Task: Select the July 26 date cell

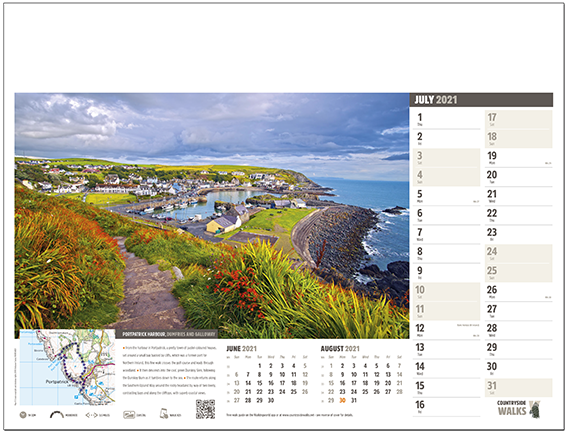Action: pyautogui.click(x=519, y=292)
